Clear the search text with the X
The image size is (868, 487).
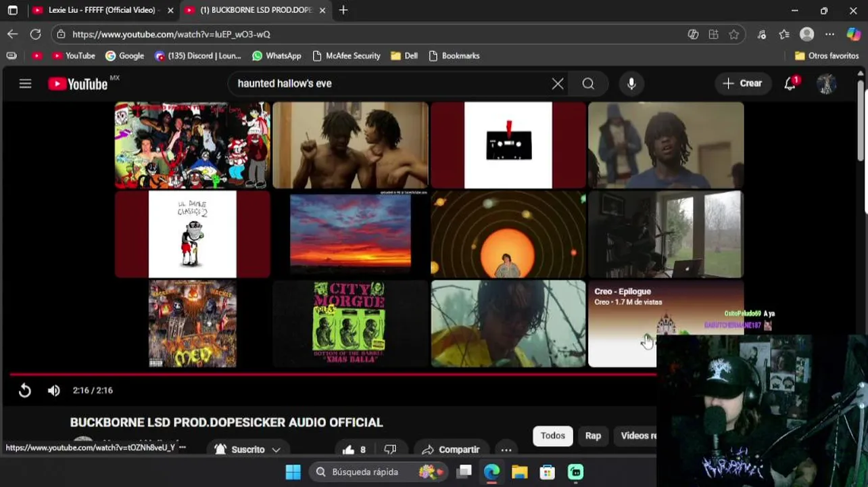click(x=558, y=84)
